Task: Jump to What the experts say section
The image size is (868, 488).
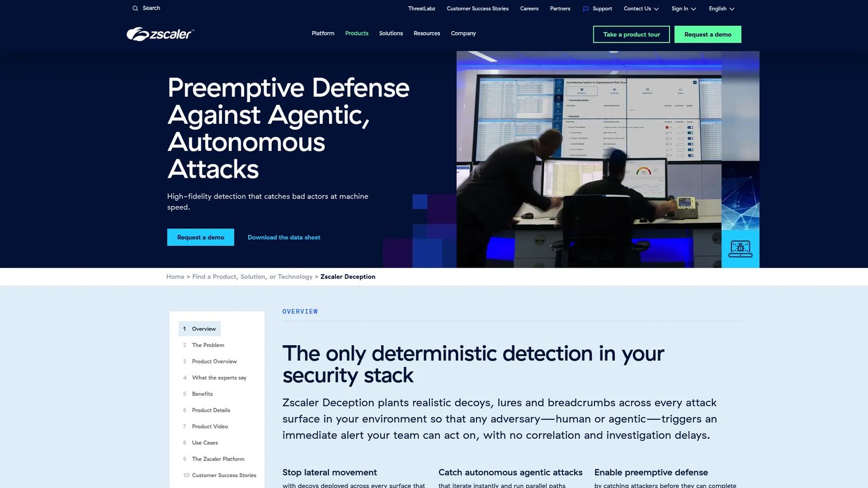Action: click(219, 378)
